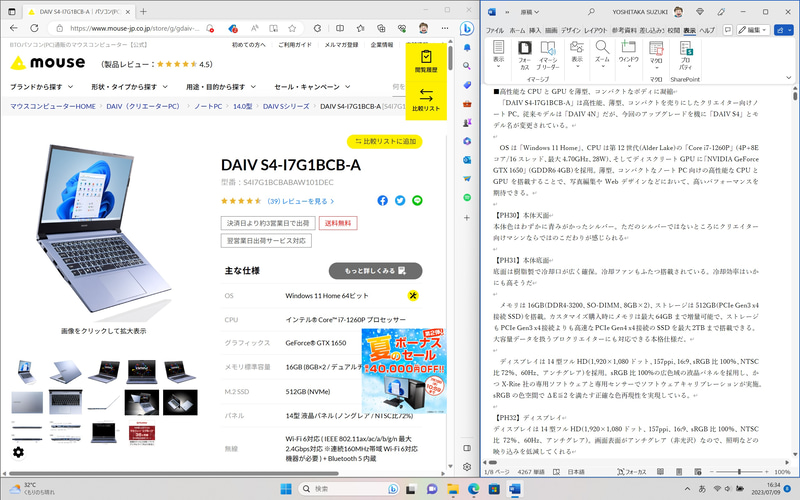This screenshot has height=500, width=800.
Task: Open the 編集 mode dropdown in Word
Action: tap(753, 30)
